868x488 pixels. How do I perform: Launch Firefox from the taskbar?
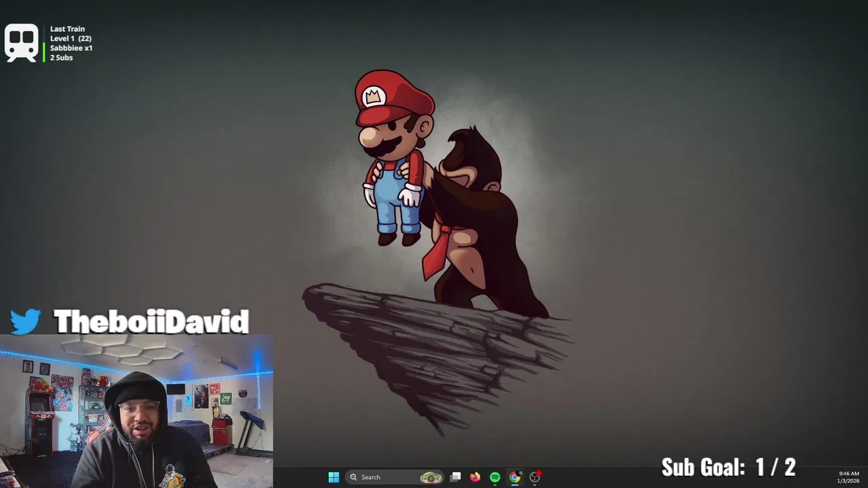point(475,477)
